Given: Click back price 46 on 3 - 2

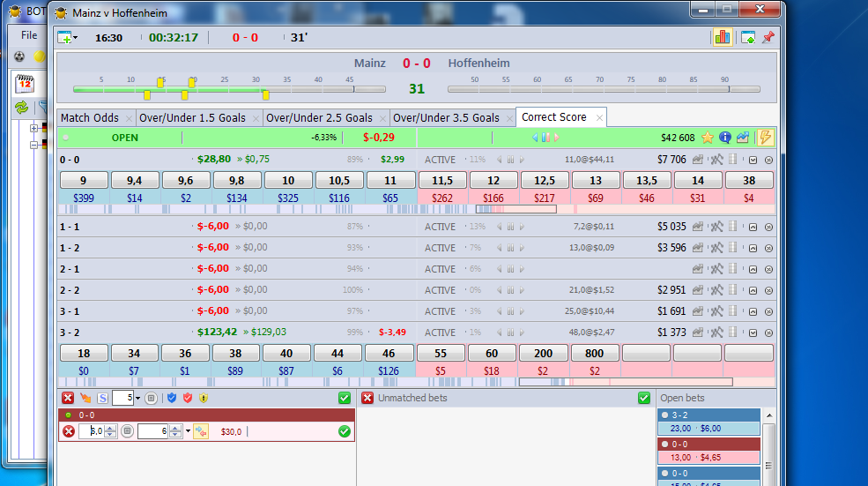Looking at the screenshot, I should coord(389,354).
